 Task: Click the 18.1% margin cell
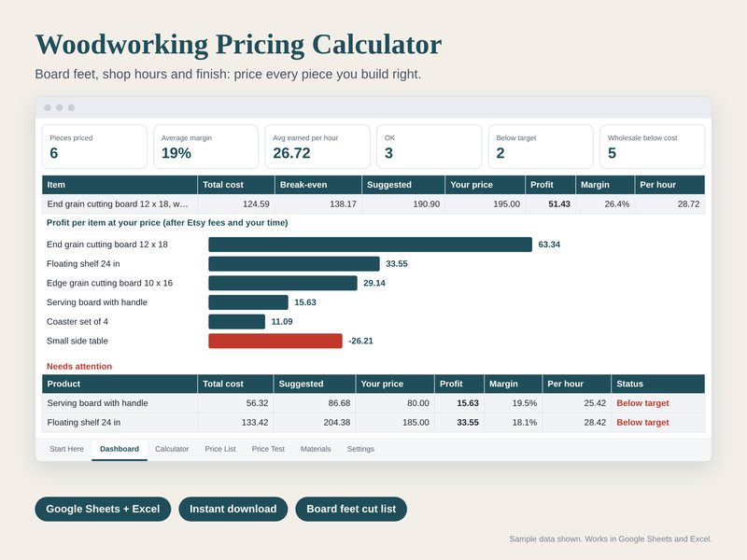click(513, 423)
